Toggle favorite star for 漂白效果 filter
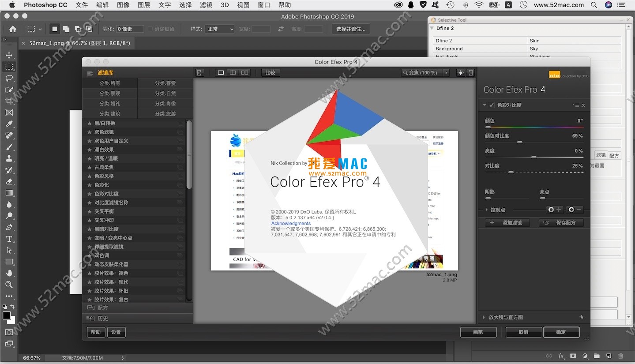Screen dimensions: 635x364 tap(90, 150)
